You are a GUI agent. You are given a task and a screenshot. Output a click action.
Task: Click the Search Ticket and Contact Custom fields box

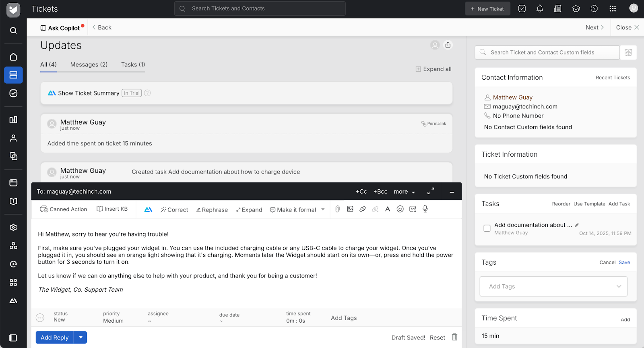click(x=547, y=52)
